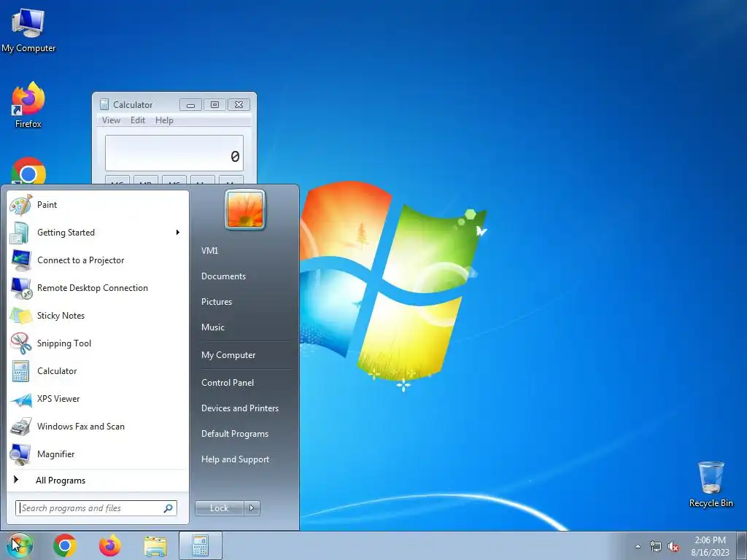Select Calculator taskbar button
The width and height of the screenshot is (747, 560).
pyautogui.click(x=201, y=545)
